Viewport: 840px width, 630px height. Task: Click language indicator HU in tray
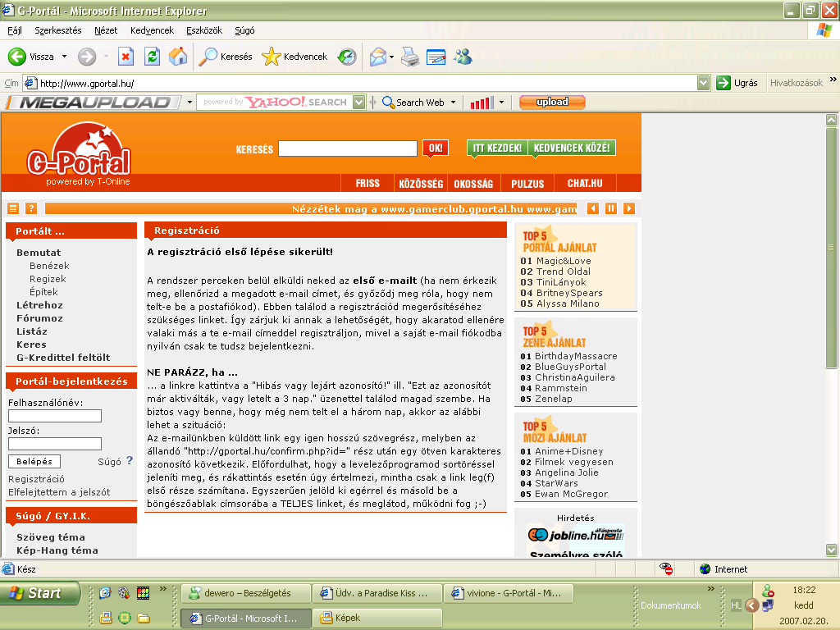coord(736,605)
